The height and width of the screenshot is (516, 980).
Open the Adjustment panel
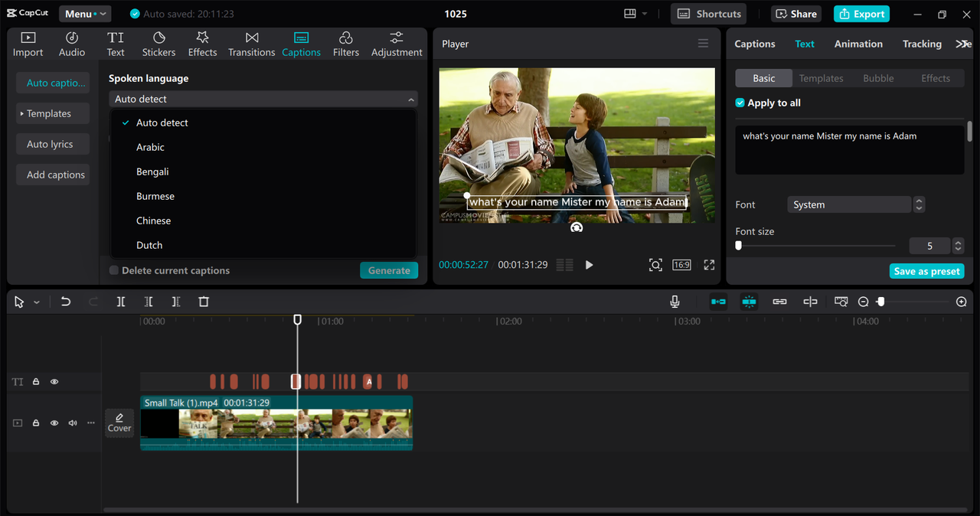[x=397, y=44]
